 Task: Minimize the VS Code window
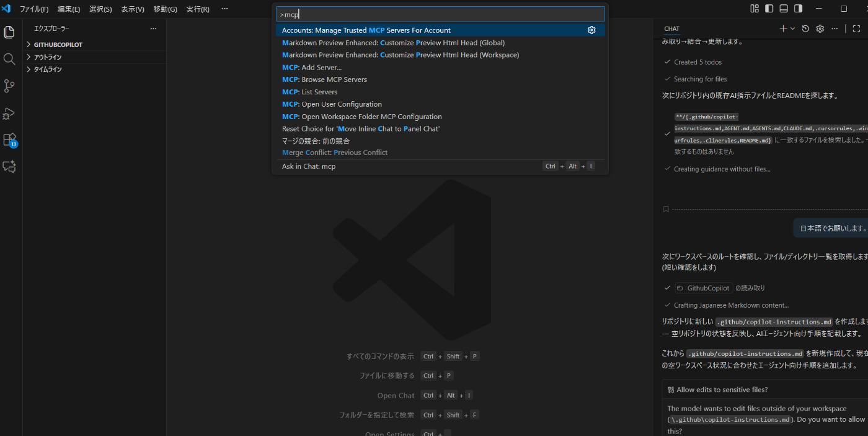pyautogui.click(x=819, y=9)
